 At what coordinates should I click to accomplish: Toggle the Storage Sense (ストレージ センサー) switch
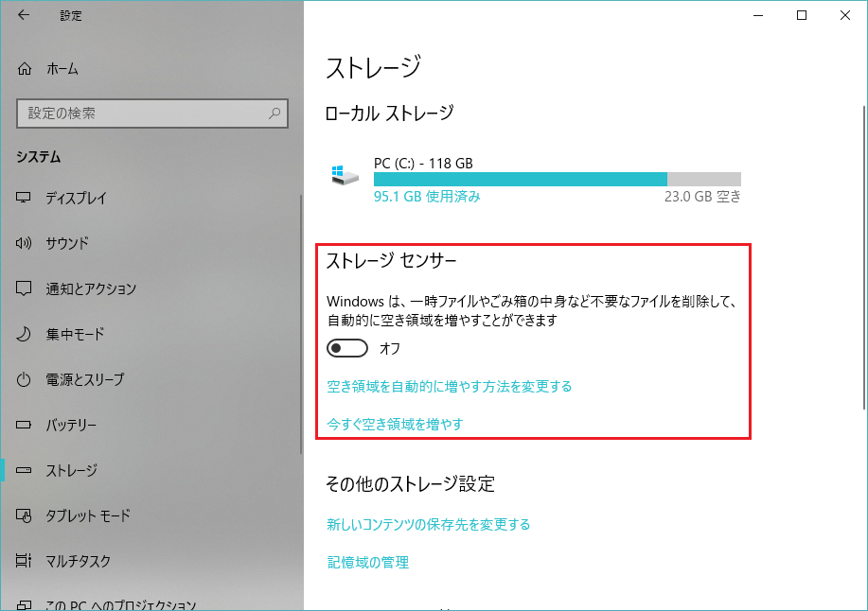pos(346,349)
